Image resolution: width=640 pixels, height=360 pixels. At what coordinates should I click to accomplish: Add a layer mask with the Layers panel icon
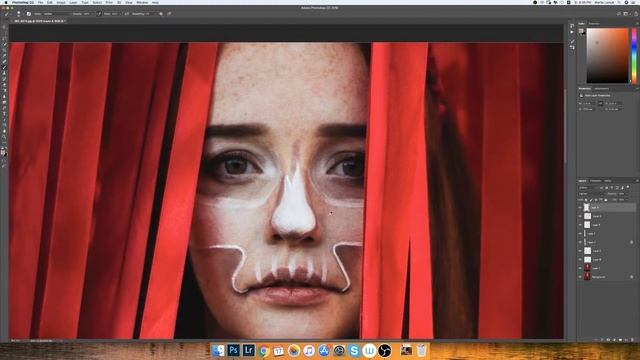click(608, 340)
